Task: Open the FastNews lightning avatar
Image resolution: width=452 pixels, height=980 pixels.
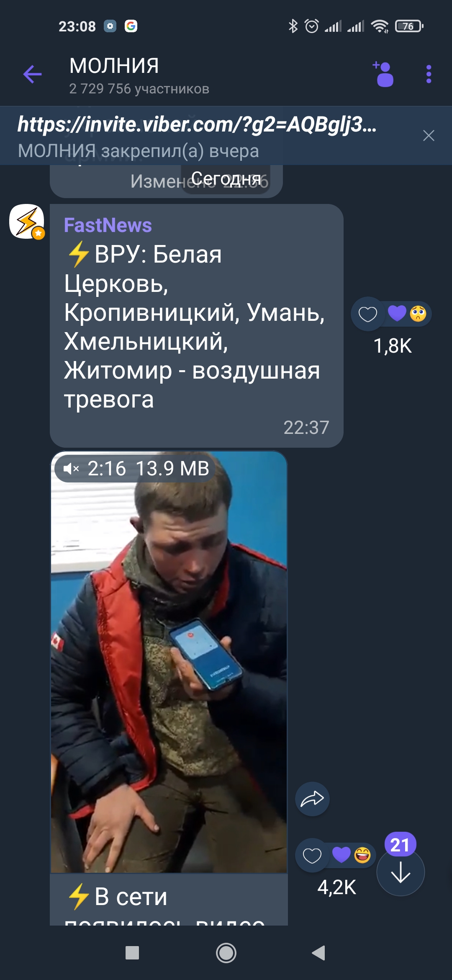Action: 27,222
